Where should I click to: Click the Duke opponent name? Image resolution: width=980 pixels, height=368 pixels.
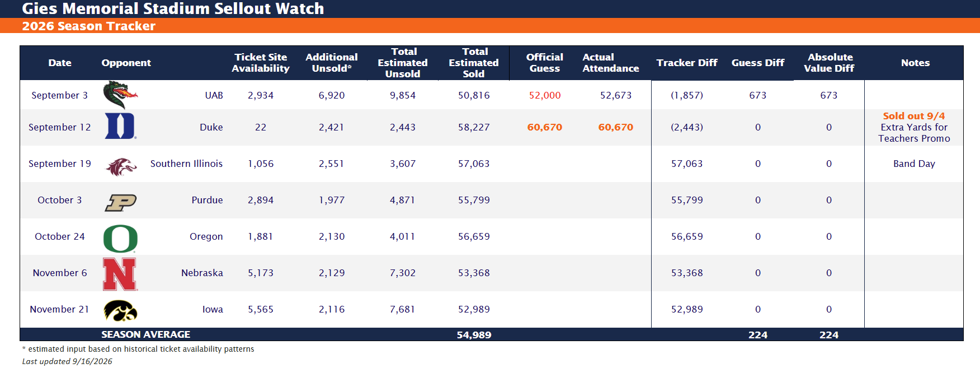point(211,127)
